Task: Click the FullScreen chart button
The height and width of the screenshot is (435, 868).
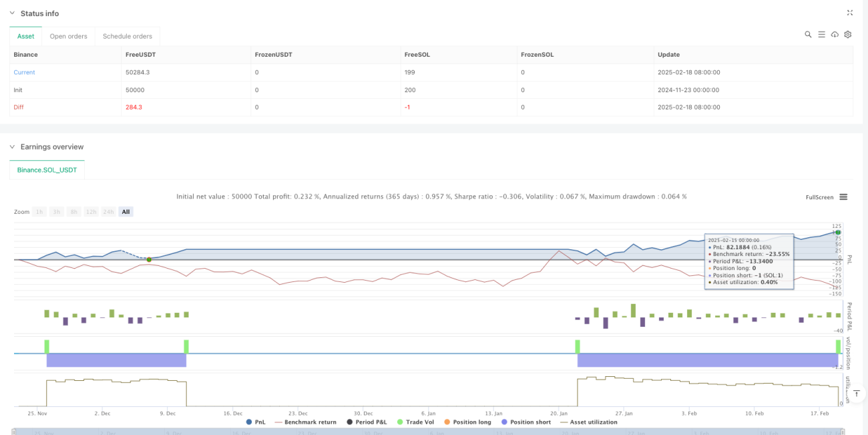Action: click(819, 197)
